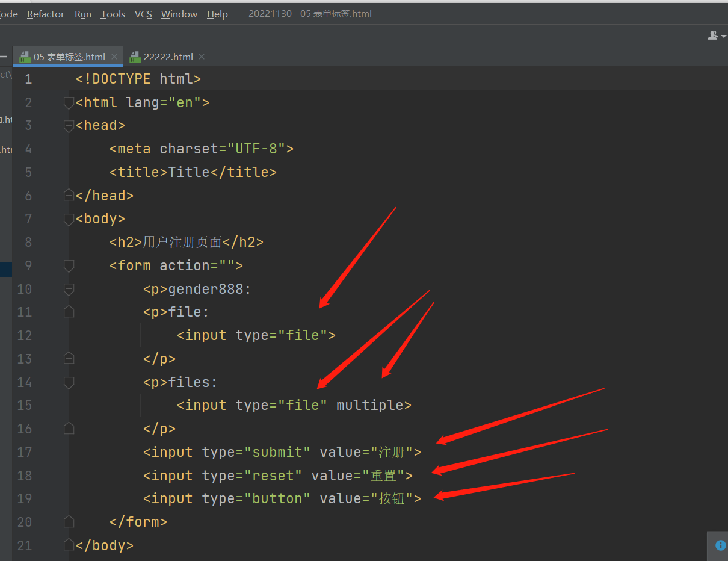
Task: Click the "files:" text on line 14
Action: click(193, 382)
